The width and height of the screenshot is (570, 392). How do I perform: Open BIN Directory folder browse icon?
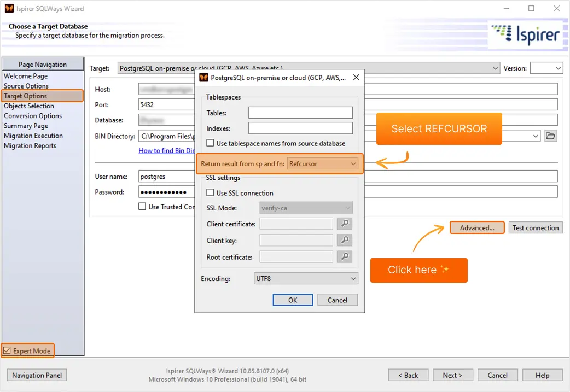(550, 136)
